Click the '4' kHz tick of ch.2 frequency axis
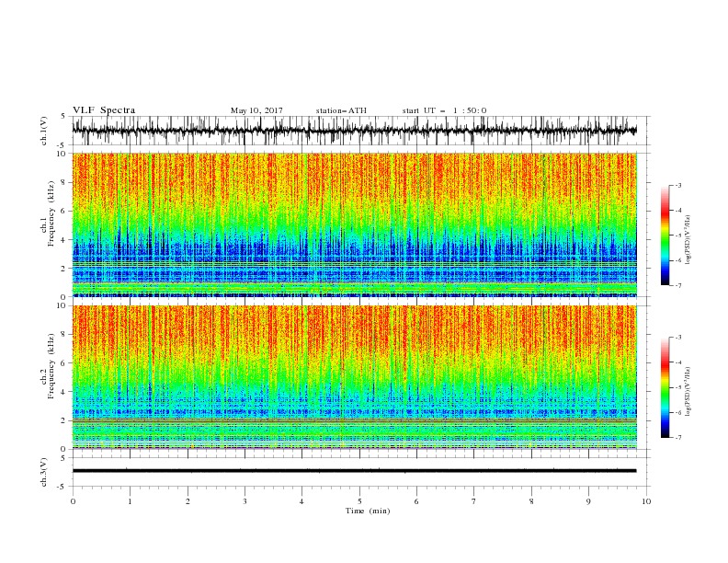Image resolution: width=728 pixels, height=563 pixels. click(65, 392)
